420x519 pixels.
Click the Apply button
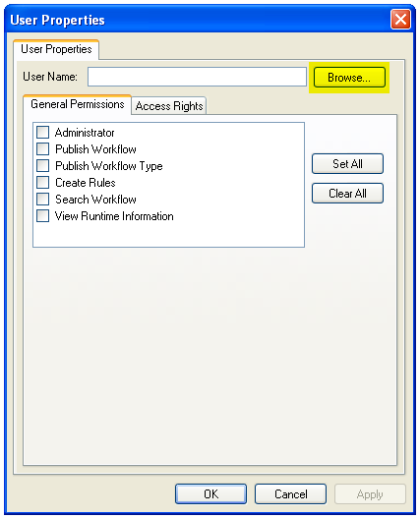coord(370,493)
